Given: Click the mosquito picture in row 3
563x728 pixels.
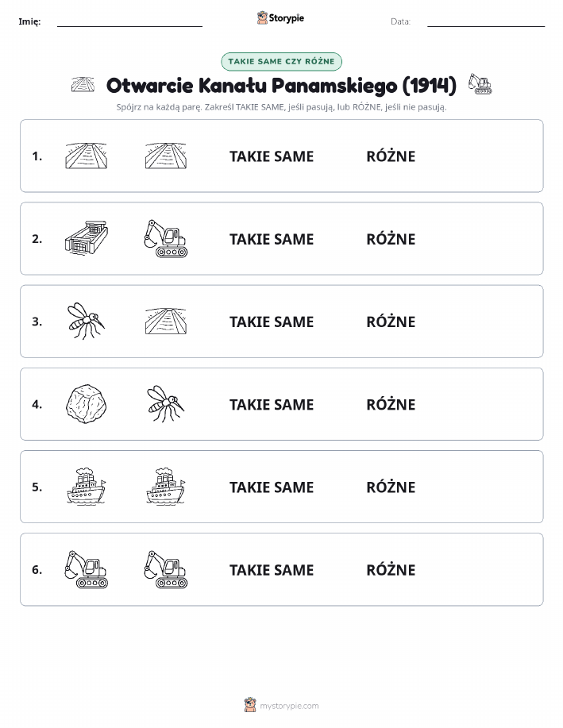Looking at the screenshot, I should click(x=87, y=321).
